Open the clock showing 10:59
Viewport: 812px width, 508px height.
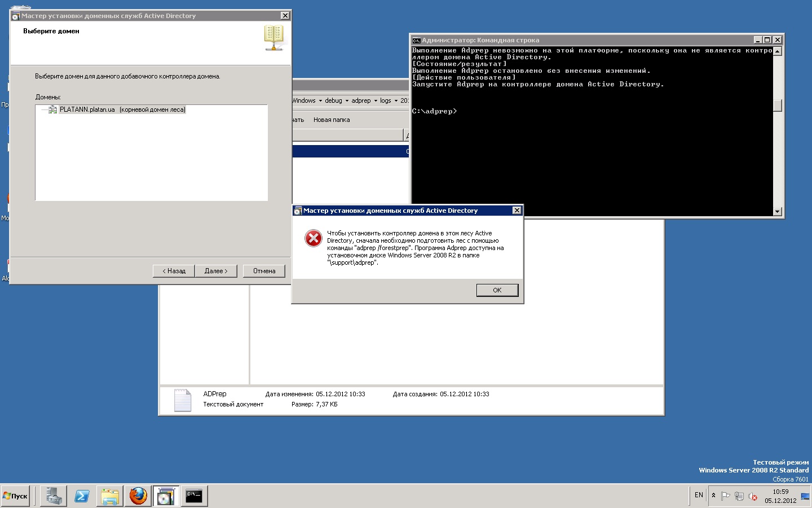click(780, 496)
